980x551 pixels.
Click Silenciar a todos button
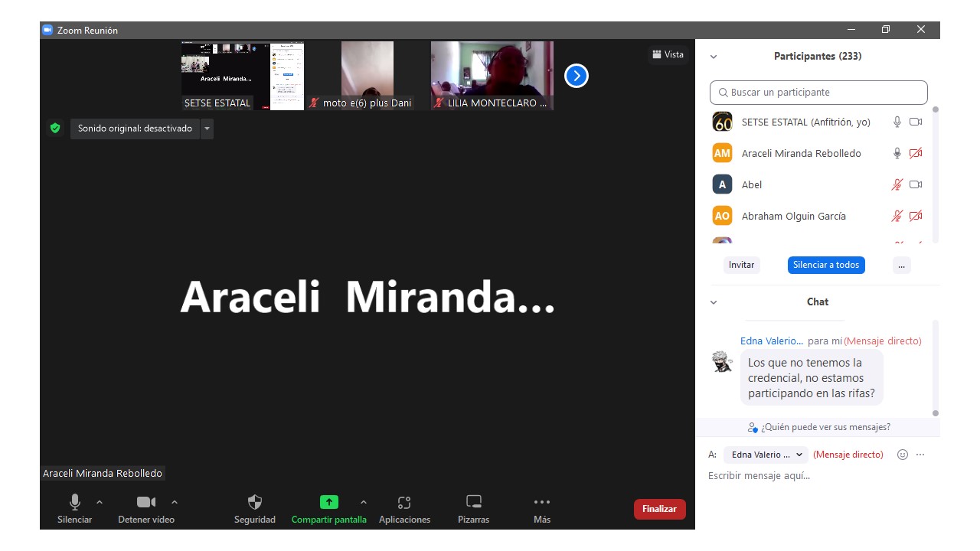coord(826,265)
